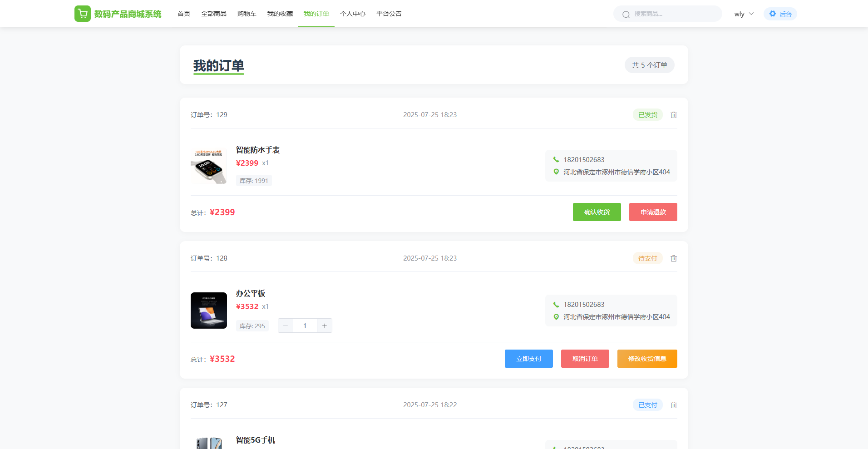Viewport: 868px width, 449px height.
Task: Open 全部商品 navigation item
Action: coord(214,14)
